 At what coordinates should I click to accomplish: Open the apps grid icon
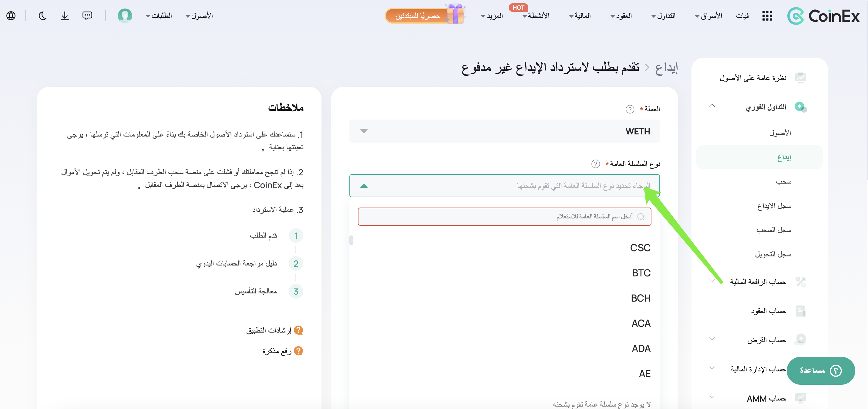(x=767, y=16)
